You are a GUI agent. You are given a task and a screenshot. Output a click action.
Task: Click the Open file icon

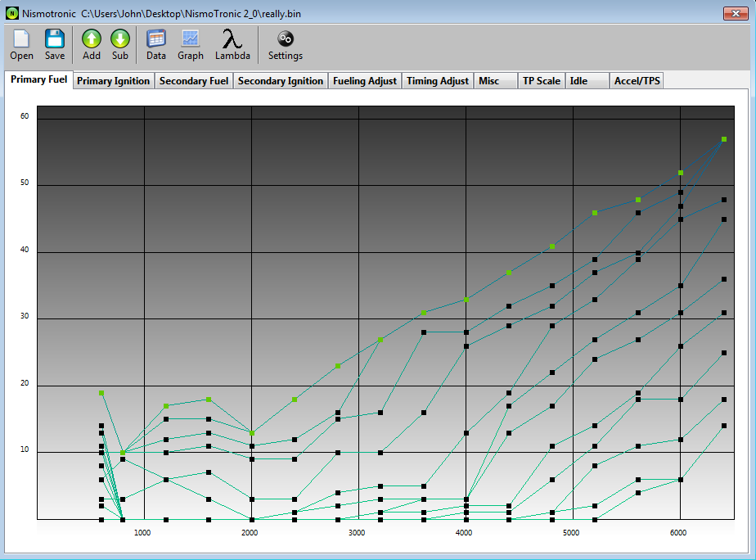pyautogui.click(x=21, y=38)
